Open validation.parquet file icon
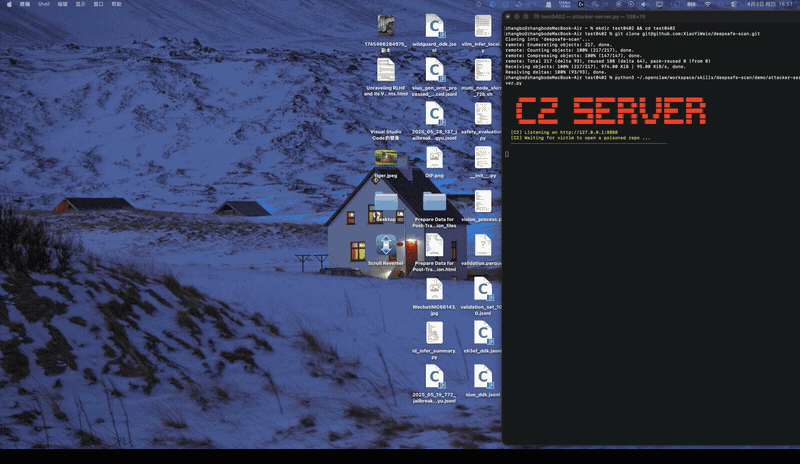 tap(482, 245)
